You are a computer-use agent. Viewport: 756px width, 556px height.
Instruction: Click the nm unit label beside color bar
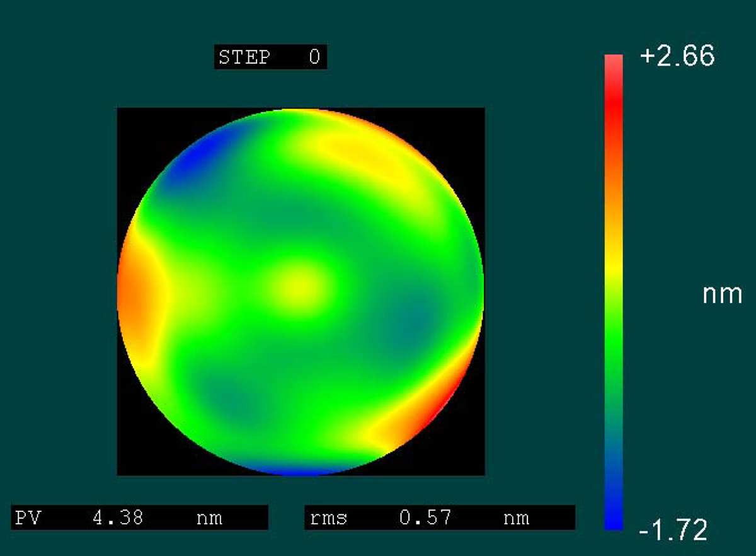[722, 294]
